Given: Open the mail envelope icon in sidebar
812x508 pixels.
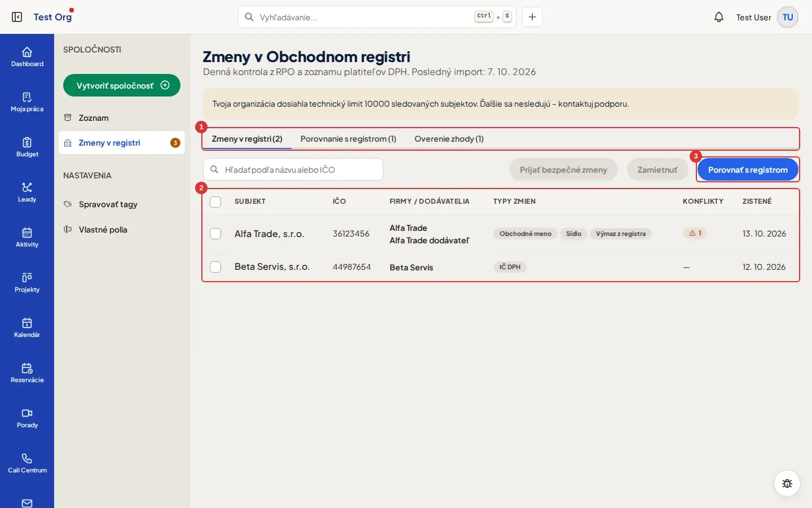Looking at the screenshot, I should 27,502.
